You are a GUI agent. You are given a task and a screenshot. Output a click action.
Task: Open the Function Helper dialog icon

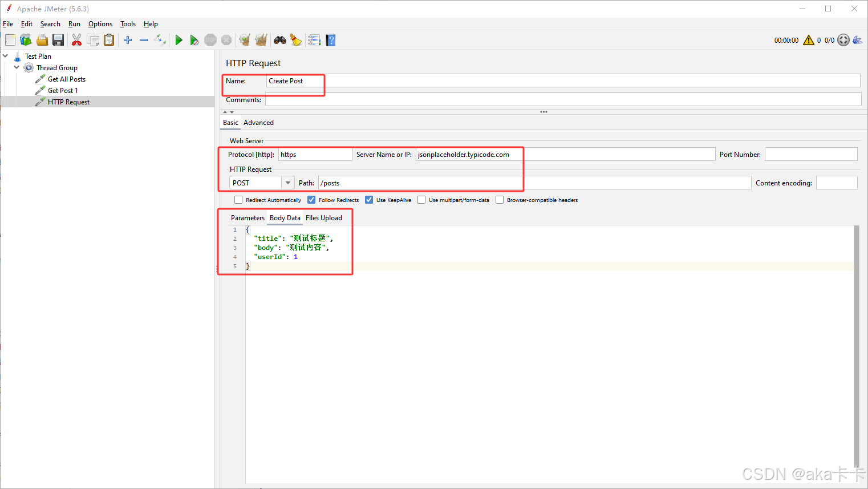[314, 40]
